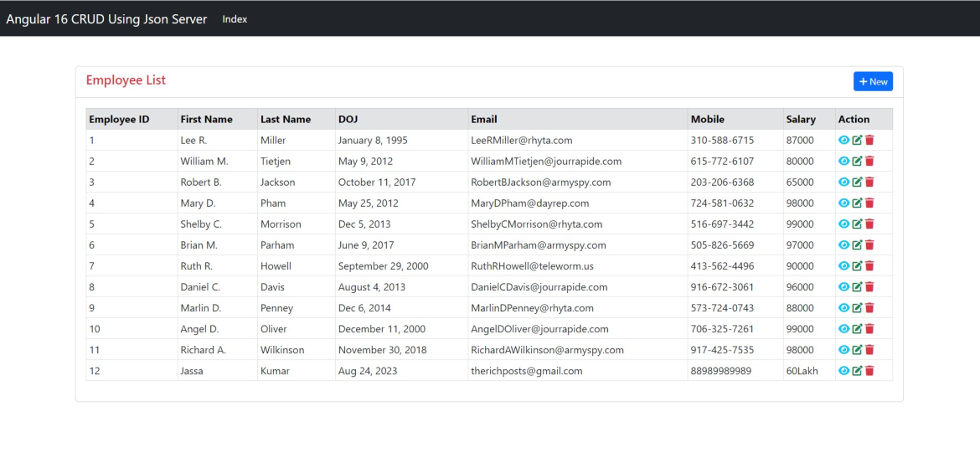Open the Index navigation link
This screenshot has width=980, height=468.
(x=235, y=18)
